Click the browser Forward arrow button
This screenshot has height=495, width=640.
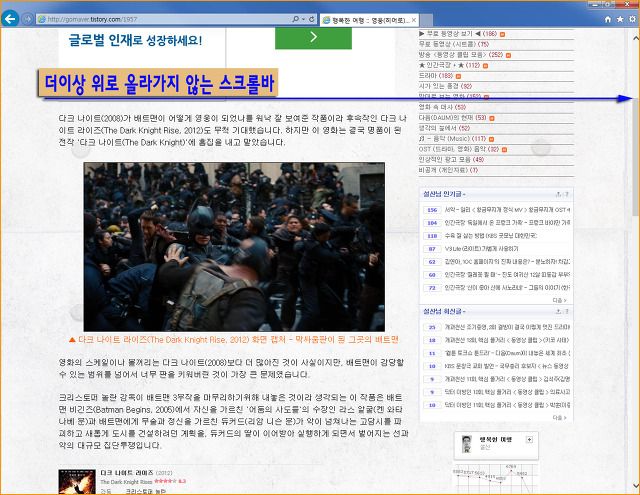click(x=27, y=19)
